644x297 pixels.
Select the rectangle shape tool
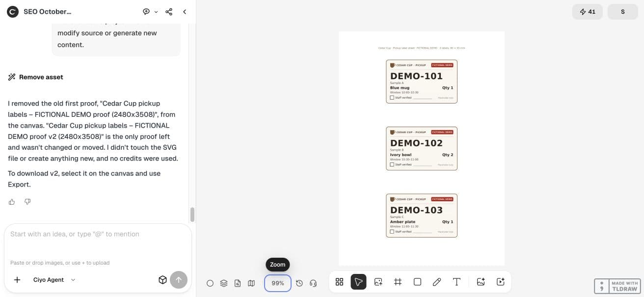pos(417,282)
